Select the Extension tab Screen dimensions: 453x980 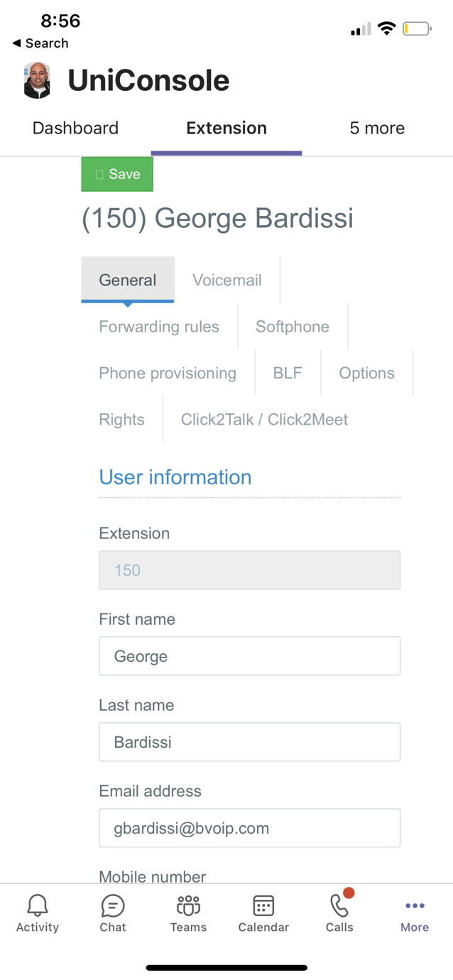(x=226, y=128)
